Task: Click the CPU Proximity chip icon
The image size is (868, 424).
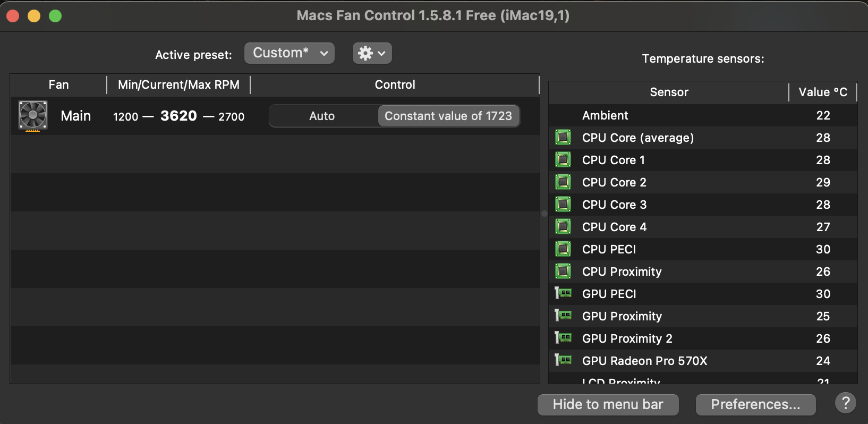Action: [x=563, y=272]
